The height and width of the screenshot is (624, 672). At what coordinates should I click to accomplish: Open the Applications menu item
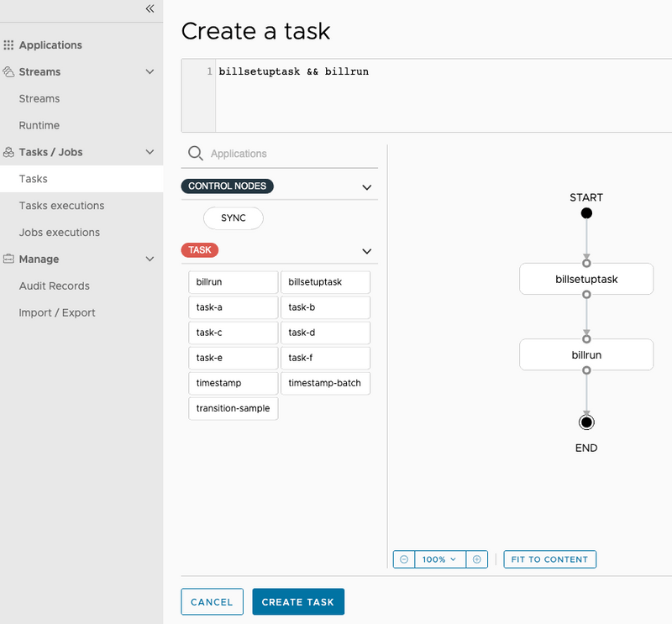[50, 45]
